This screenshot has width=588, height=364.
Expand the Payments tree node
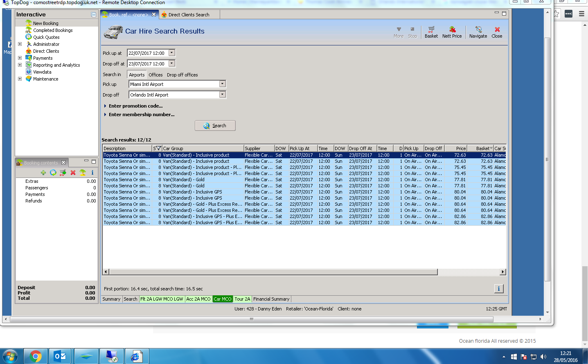20,58
